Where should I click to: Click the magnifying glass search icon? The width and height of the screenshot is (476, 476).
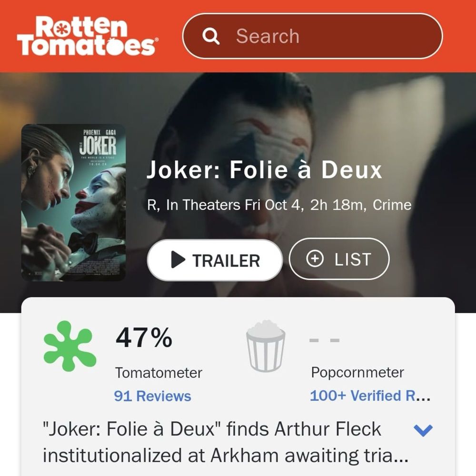coord(211,36)
